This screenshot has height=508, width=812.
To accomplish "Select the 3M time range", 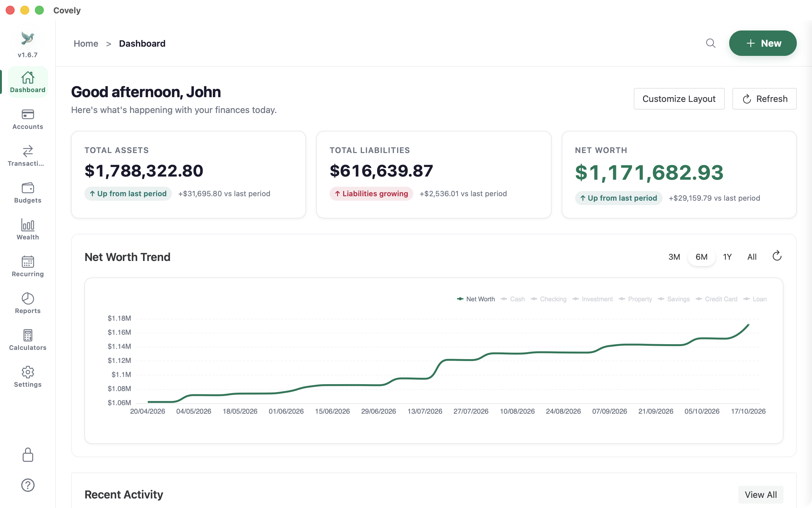I will (x=674, y=257).
